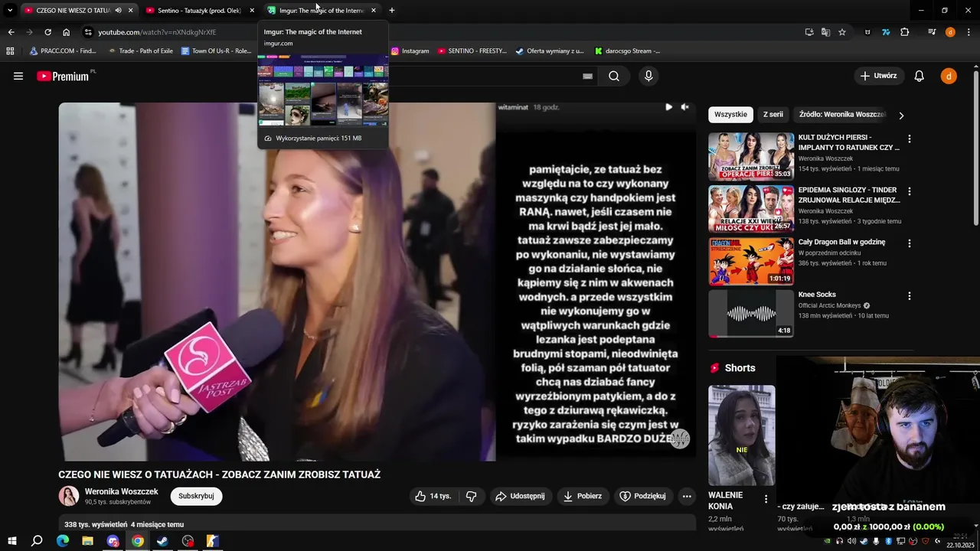Open Microsoft Edge from taskbar
The width and height of the screenshot is (980, 551).
(63, 541)
